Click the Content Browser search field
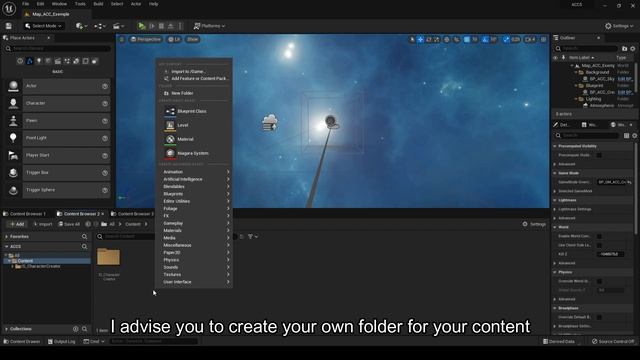Screen dimensions: 640x360 point(127,236)
